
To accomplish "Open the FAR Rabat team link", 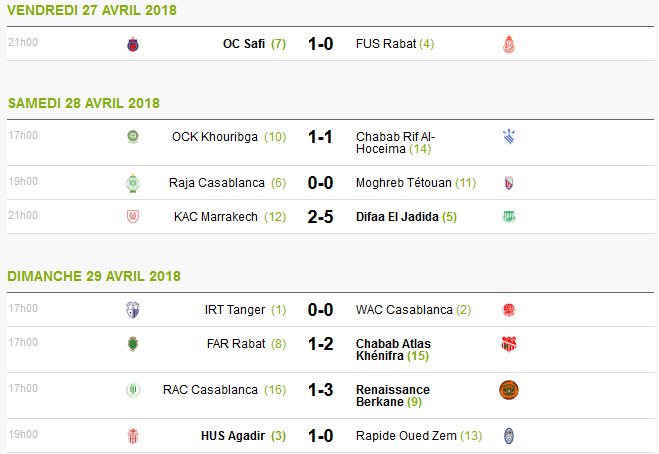I will pyautogui.click(x=234, y=343).
